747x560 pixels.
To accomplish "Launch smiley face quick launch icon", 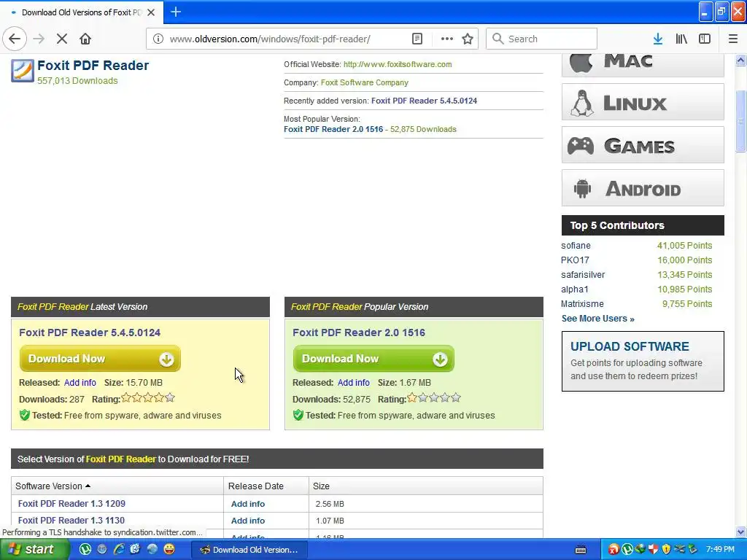I will 169,550.
